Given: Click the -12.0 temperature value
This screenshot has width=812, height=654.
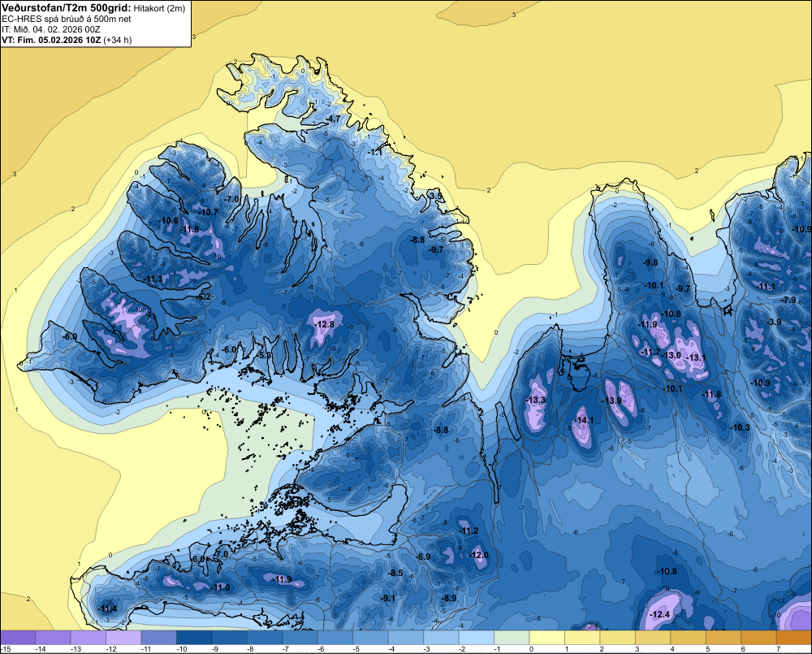Looking at the screenshot, I should 478,555.
